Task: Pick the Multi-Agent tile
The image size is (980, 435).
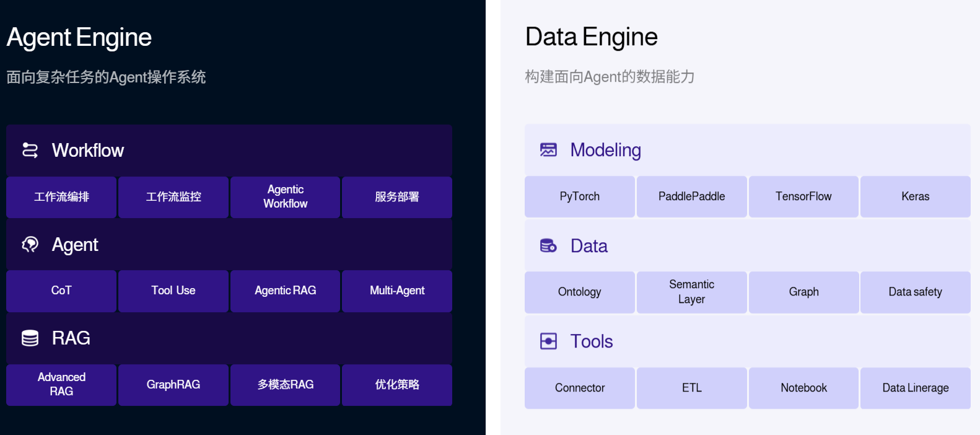Action: [x=397, y=291]
